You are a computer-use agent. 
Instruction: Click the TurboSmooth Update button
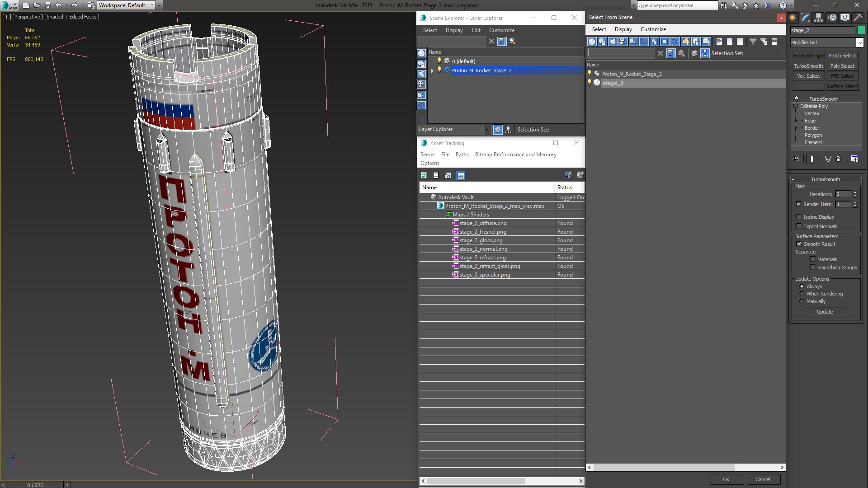pyautogui.click(x=825, y=312)
